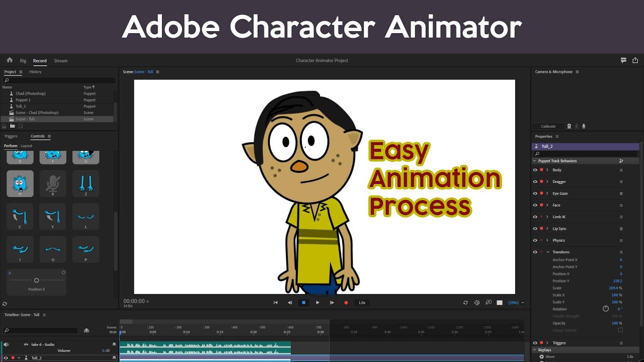Viewport: 644px width, 362px height.
Task: Select the Perform tab in Controls
Action: click(11, 146)
